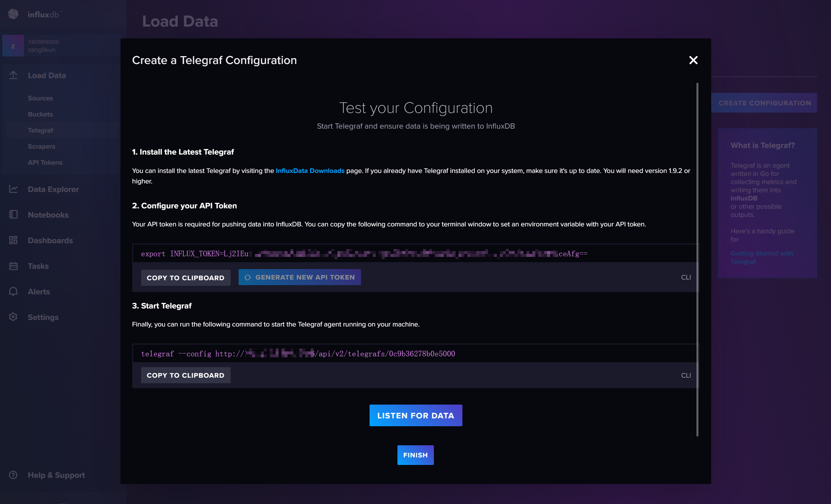
Task: Click the Tasks calendar icon
Action: [x=13, y=266]
